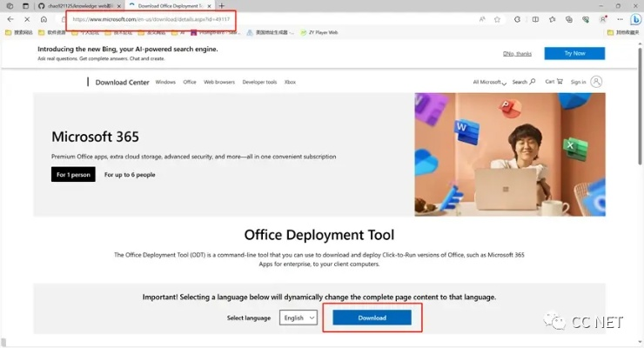Open the Web browsers menu item

[219, 82]
